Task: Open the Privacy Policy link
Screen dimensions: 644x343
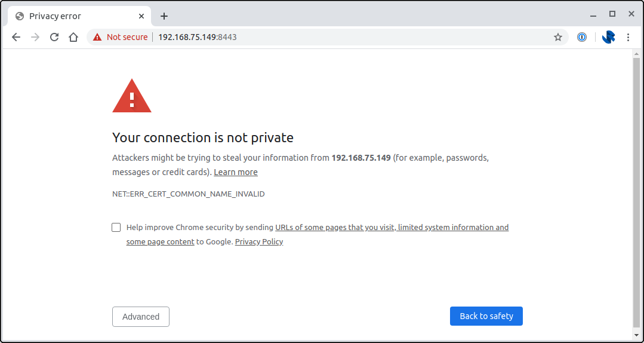Action: [x=259, y=242]
